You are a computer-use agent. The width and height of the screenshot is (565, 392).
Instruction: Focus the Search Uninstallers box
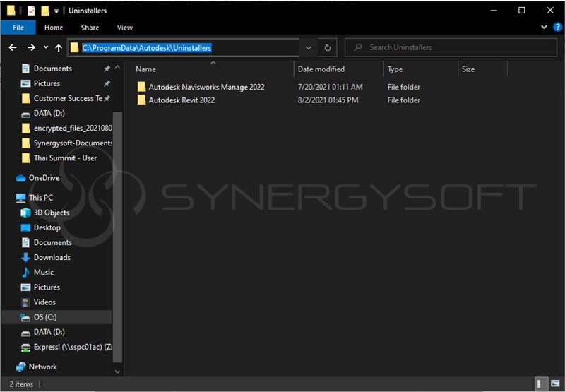pos(451,47)
